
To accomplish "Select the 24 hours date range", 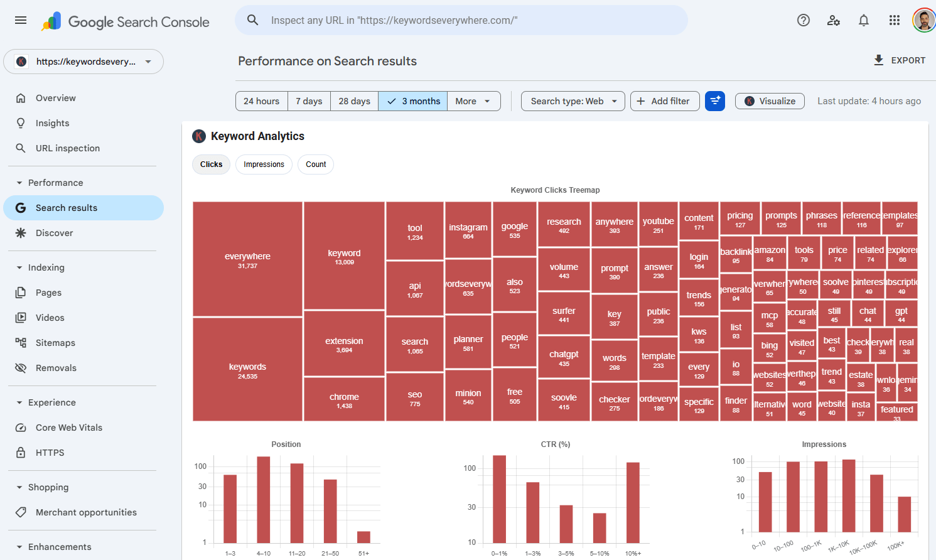I will (x=262, y=101).
